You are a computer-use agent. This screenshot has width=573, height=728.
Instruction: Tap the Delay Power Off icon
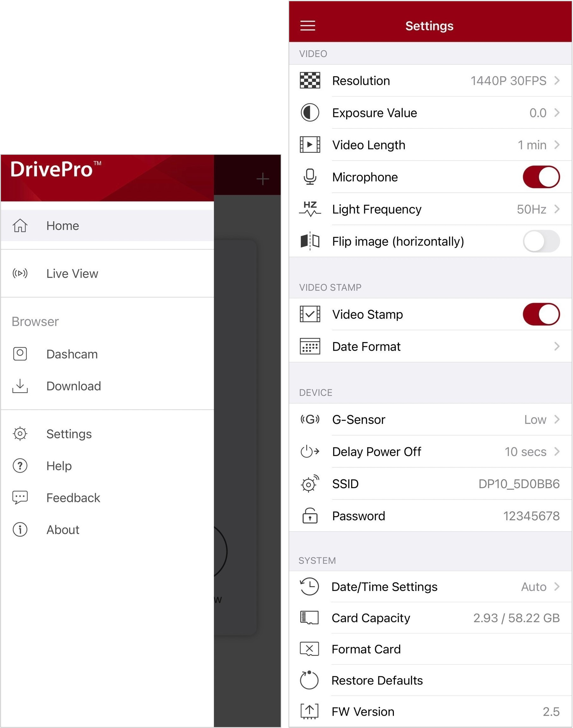(310, 452)
